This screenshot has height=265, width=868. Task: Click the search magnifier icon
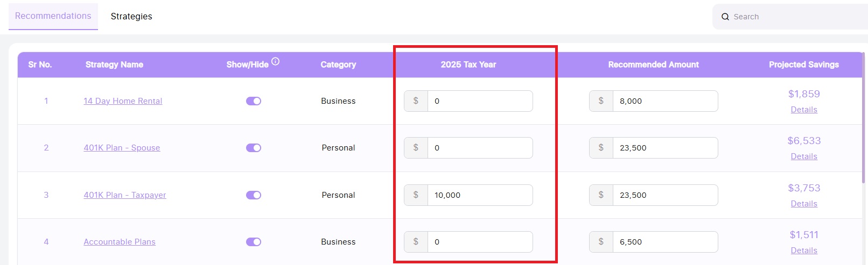[725, 17]
